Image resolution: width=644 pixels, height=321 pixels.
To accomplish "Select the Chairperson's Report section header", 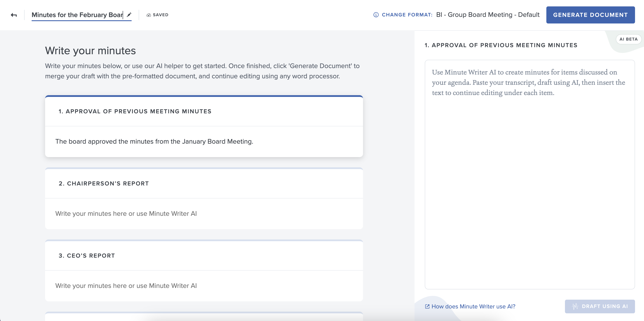I will [104, 184].
